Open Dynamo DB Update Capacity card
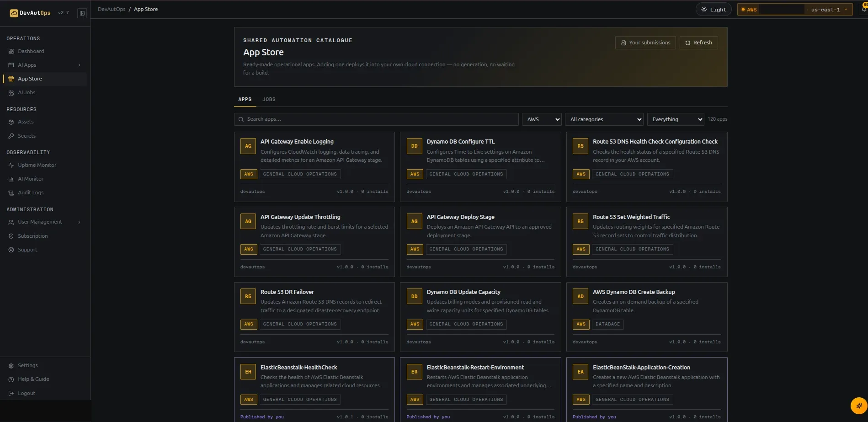This screenshot has height=422, width=868. pyautogui.click(x=480, y=317)
